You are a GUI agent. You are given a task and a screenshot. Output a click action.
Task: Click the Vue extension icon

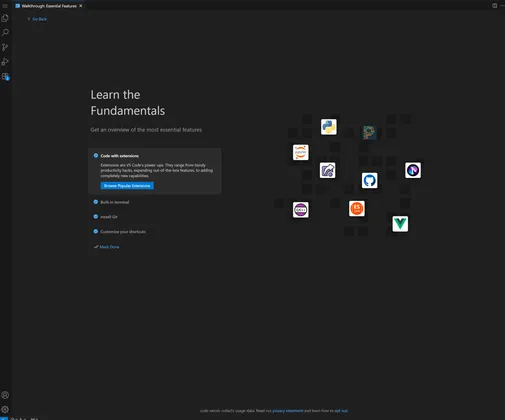(x=400, y=224)
